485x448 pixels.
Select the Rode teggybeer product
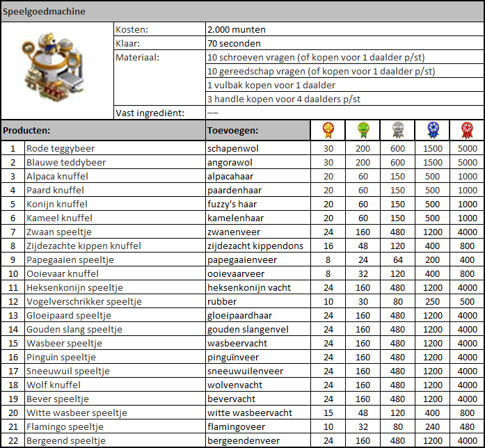click(60, 148)
